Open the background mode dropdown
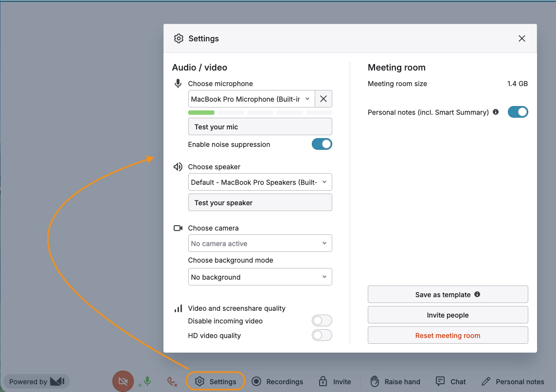 point(260,277)
